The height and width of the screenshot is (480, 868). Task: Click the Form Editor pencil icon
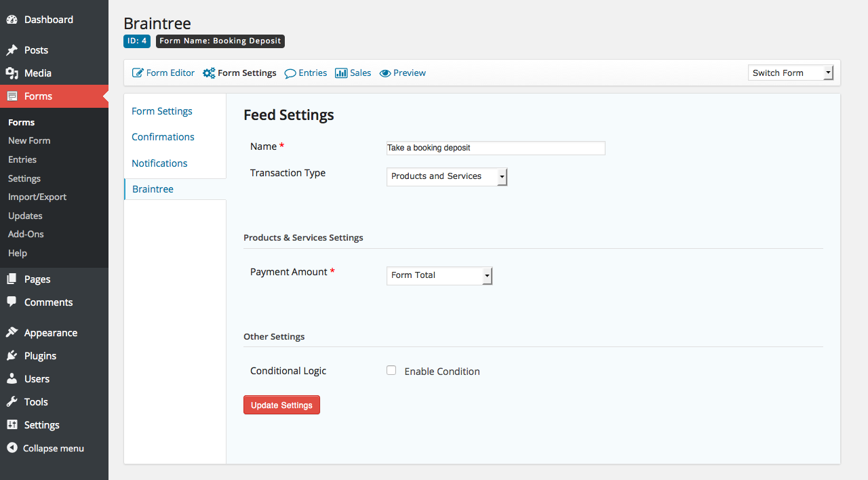pyautogui.click(x=138, y=73)
